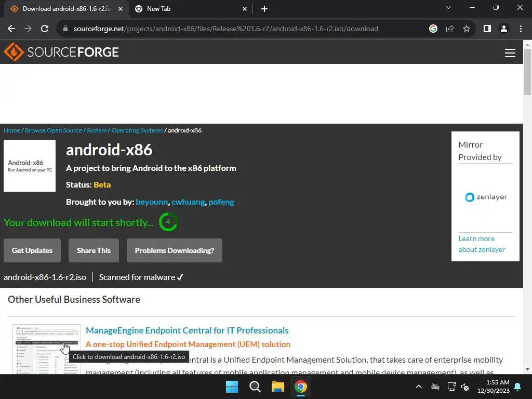This screenshot has height=399, width=532.
Task: Click the SourceForge logo
Action: tap(61, 52)
